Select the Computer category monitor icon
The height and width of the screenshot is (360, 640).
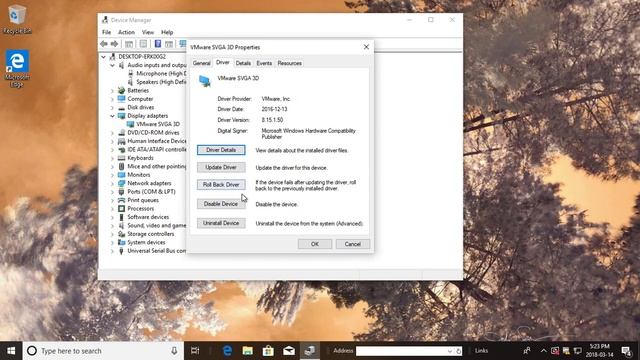[x=121, y=99]
